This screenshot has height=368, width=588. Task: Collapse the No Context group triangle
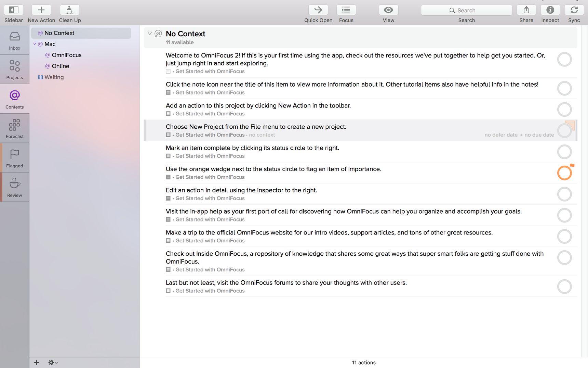(150, 33)
